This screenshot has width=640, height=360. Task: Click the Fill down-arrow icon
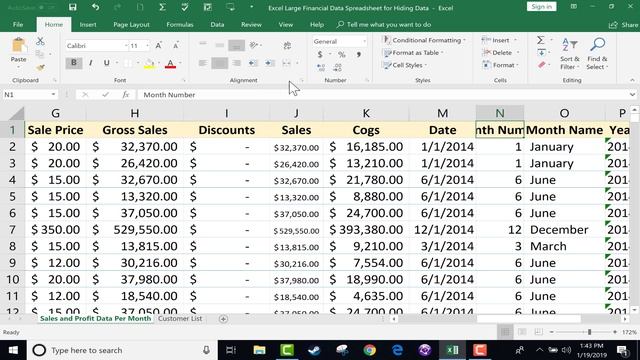[541, 53]
